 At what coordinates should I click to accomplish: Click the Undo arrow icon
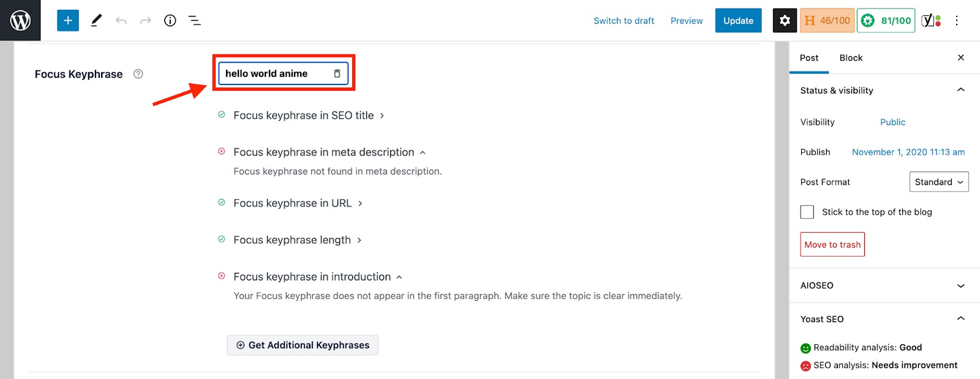point(121,20)
